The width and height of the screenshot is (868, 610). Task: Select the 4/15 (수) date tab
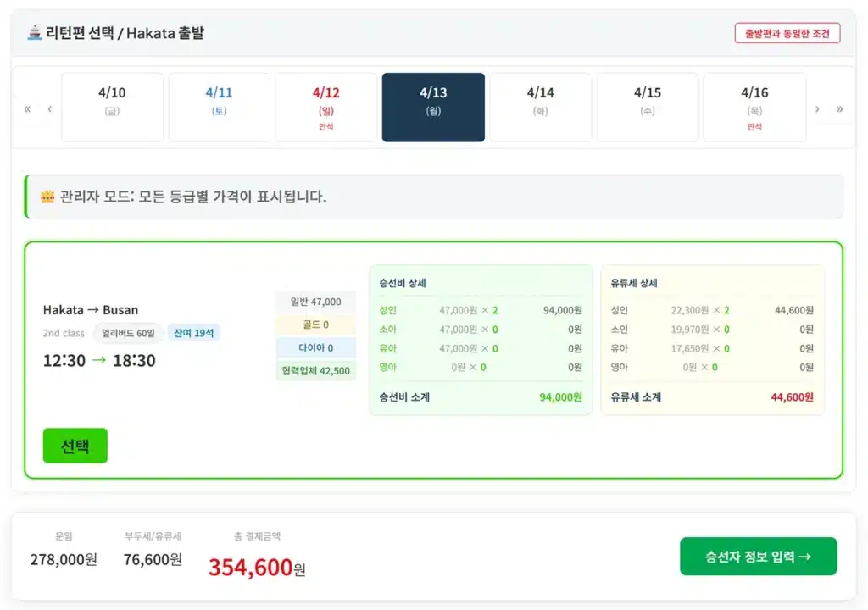tap(648, 107)
